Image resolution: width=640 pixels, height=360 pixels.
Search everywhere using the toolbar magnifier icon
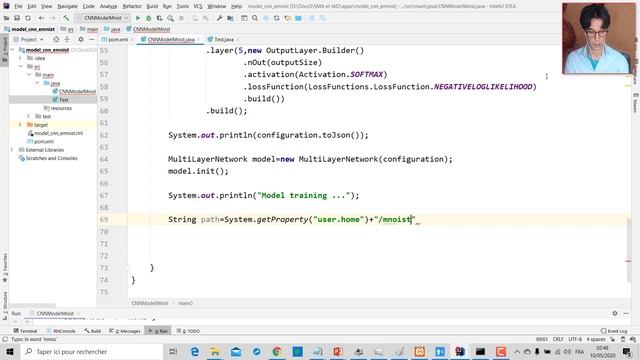(255, 18)
